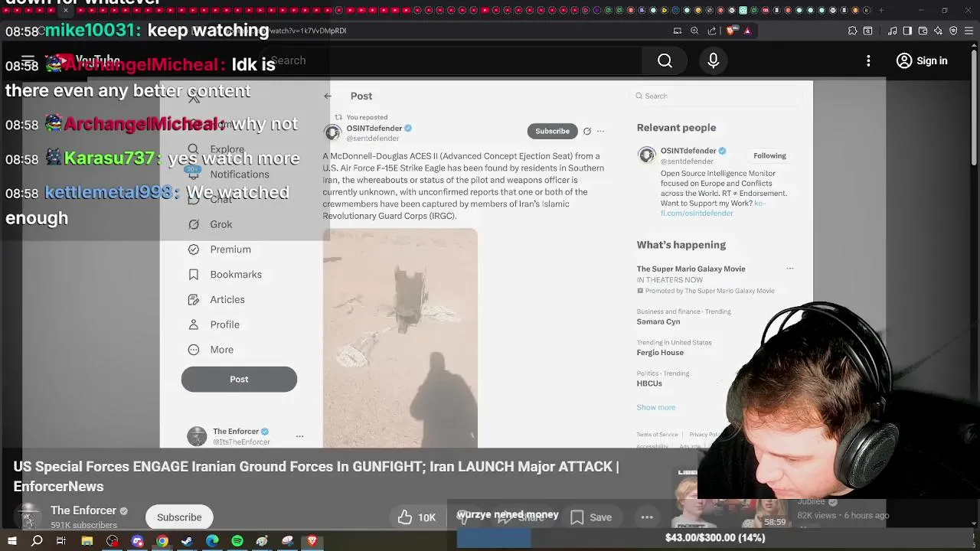This screenshot has width=980, height=551.
Task: Open The Enforcer channel name link
Action: pyautogui.click(x=83, y=510)
